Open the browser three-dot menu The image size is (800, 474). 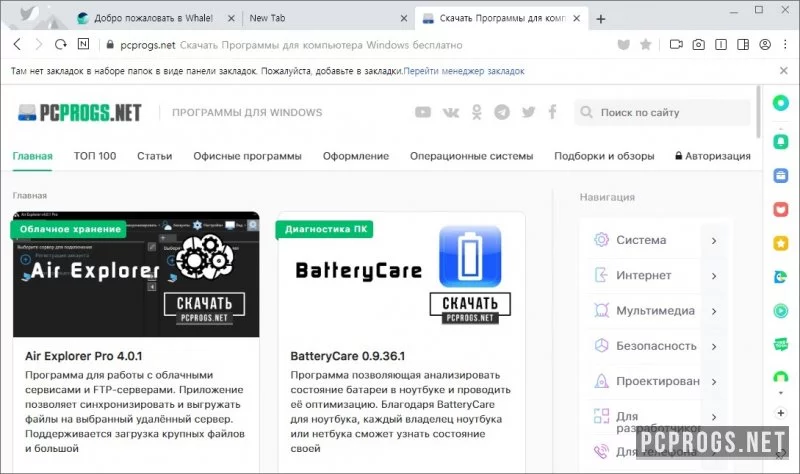(x=785, y=44)
